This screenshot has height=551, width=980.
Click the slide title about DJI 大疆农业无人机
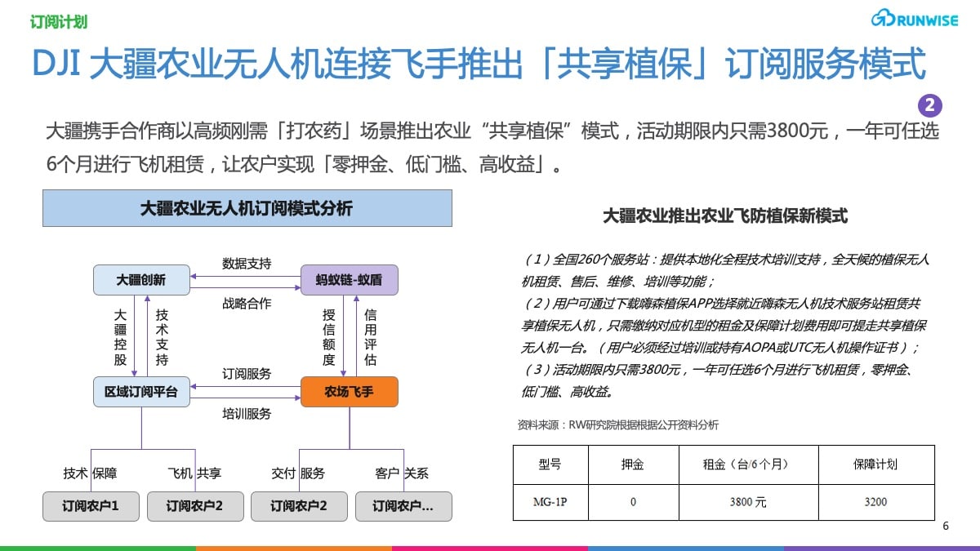tap(479, 64)
